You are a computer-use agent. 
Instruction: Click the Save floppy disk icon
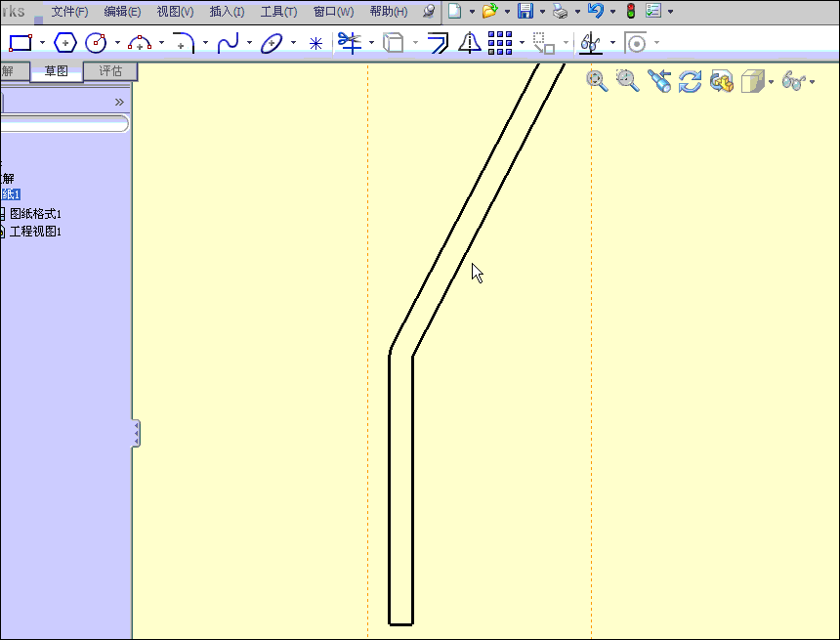coord(525,11)
